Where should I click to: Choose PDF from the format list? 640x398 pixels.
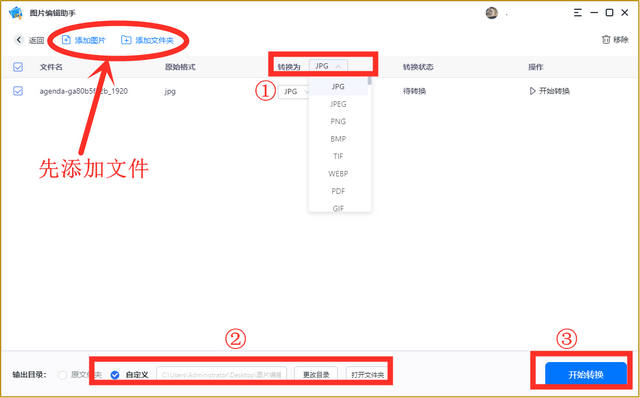click(x=338, y=191)
